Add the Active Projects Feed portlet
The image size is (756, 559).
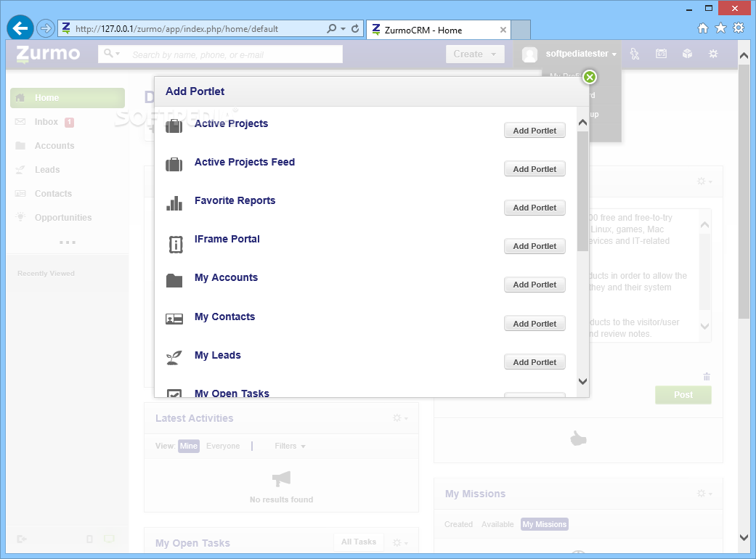click(535, 169)
